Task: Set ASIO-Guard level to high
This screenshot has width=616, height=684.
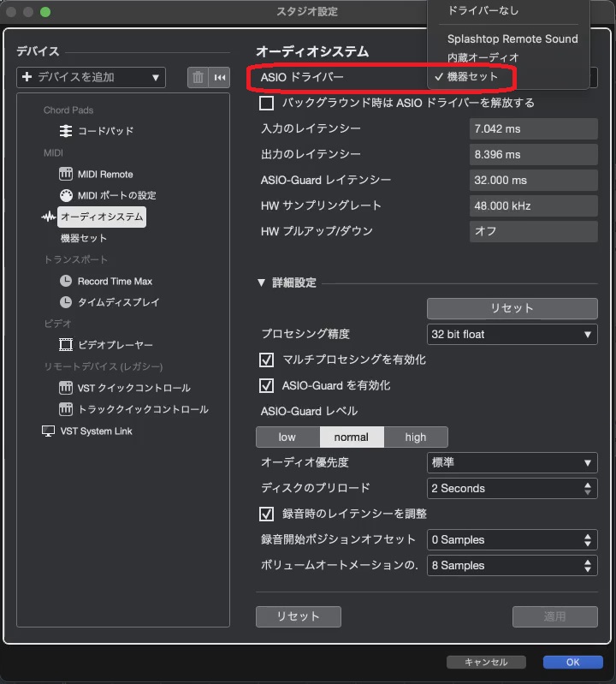Action: click(x=416, y=437)
